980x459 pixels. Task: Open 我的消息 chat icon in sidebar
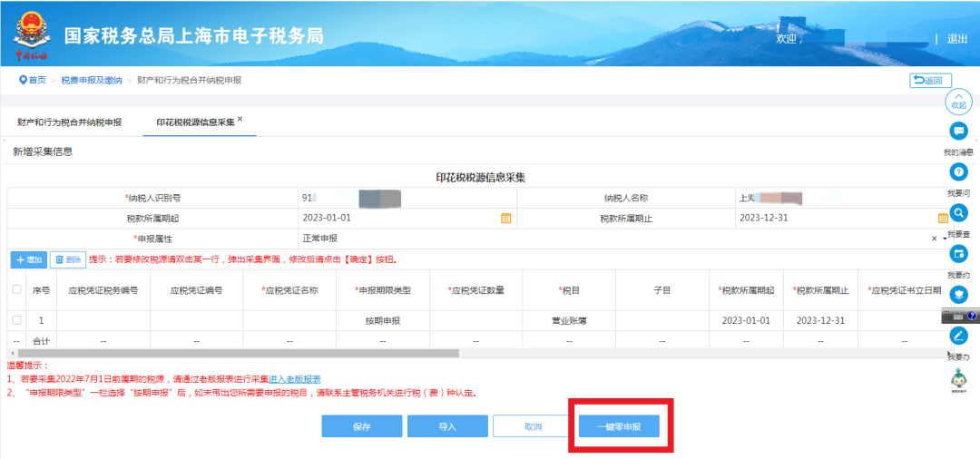958,131
